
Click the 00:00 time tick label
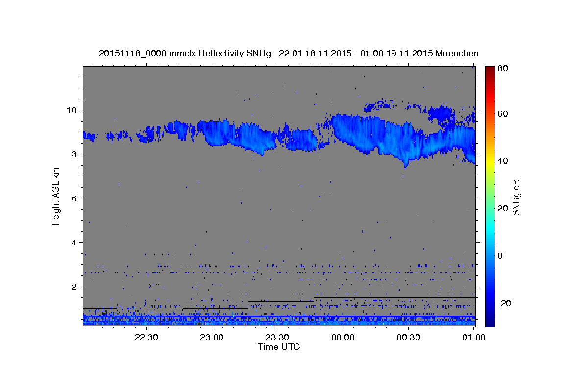click(x=343, y=338)
